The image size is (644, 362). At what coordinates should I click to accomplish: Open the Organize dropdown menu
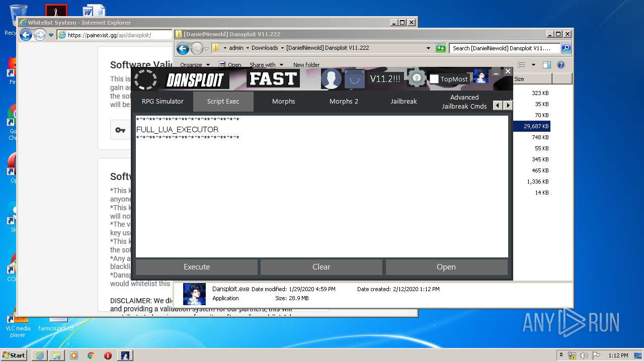tap(195, 65)
